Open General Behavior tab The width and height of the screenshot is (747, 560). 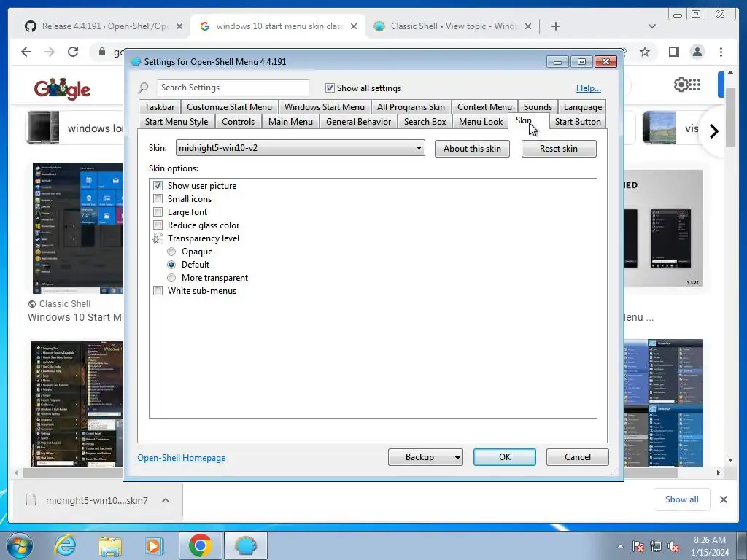click(x=358, y=122)
